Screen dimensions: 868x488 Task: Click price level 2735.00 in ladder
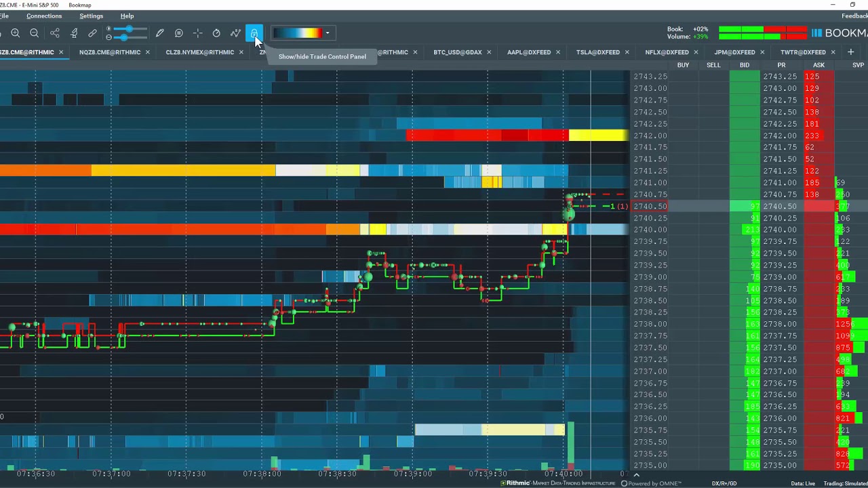click(780, 466)
